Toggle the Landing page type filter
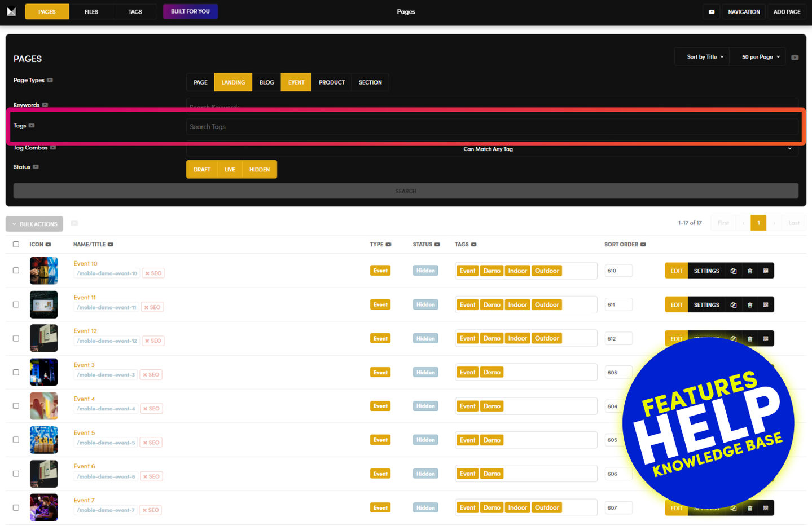This screenshot has width=812, height=526. click(x=233, y=82)
